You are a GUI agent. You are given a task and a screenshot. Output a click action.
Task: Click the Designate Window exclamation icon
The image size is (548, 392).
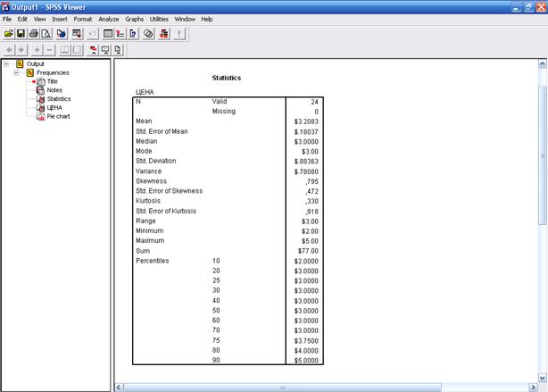point(179,33)
